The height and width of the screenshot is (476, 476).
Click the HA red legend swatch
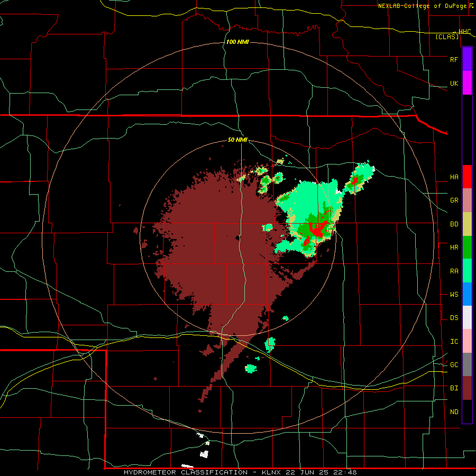(467, 177)
